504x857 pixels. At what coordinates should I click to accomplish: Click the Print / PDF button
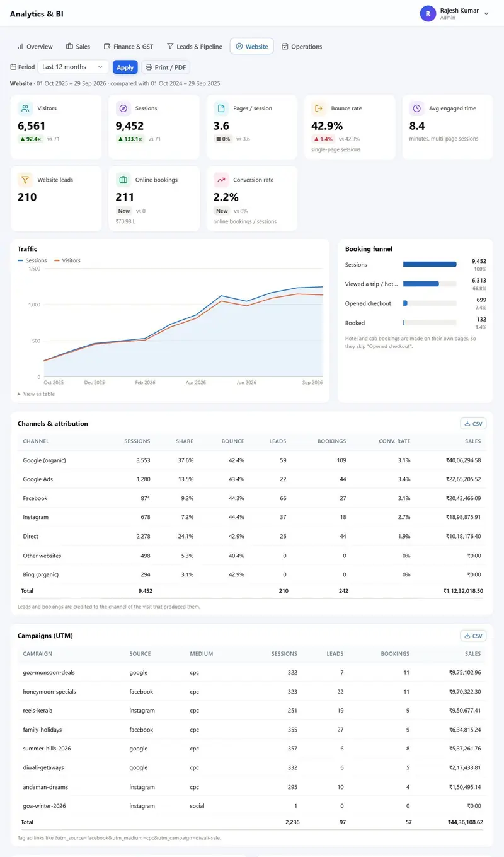tap(166, 67)
